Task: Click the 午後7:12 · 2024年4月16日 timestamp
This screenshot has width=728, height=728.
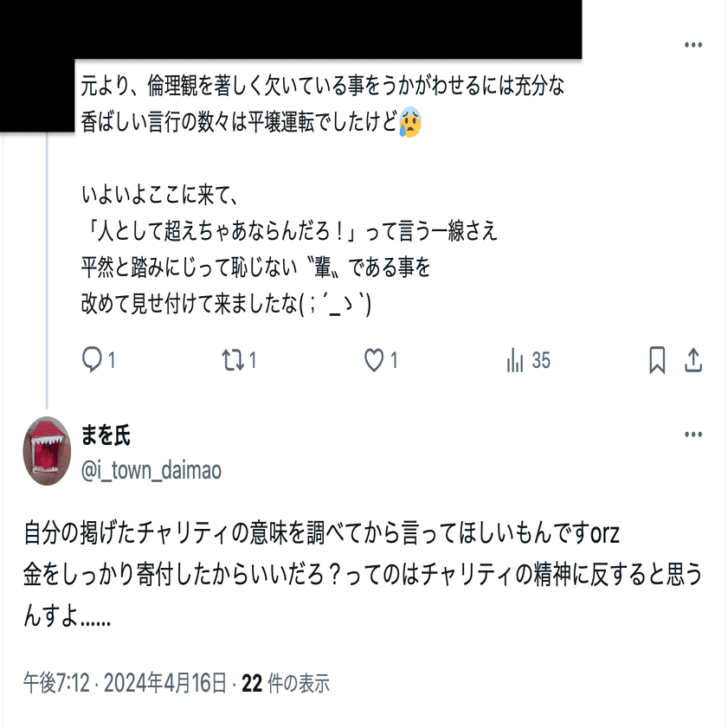Action: pyautogui.click(x=126, y=684)
